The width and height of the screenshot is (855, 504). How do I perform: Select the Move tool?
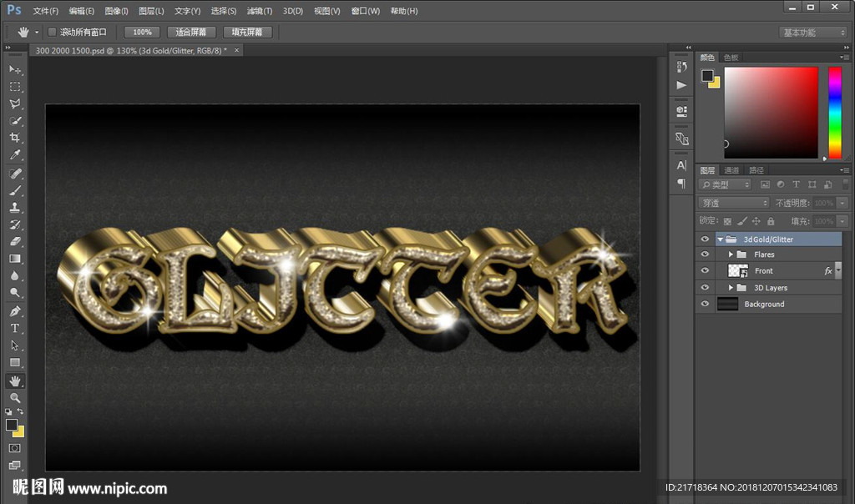pyautogui.click(x=15, y=69)
